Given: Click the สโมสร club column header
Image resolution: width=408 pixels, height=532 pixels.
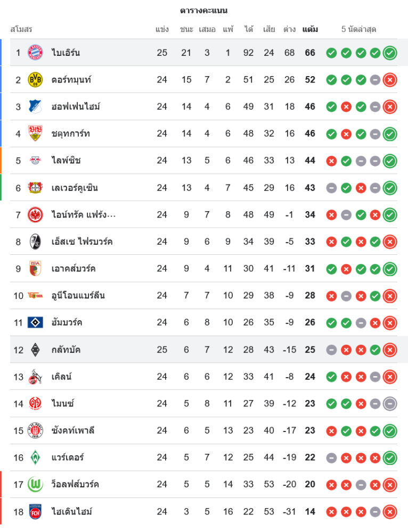Looking at the screenshot, I should click(x=21, y=29).
